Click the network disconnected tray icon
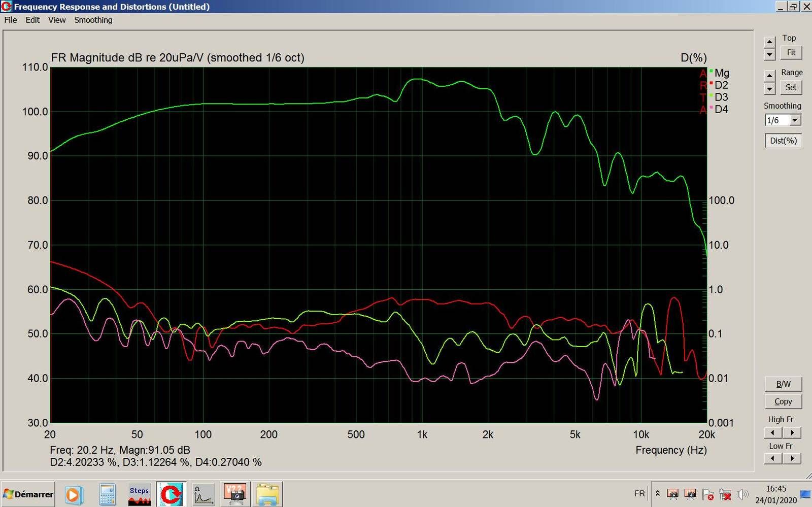 coord(725,494)
